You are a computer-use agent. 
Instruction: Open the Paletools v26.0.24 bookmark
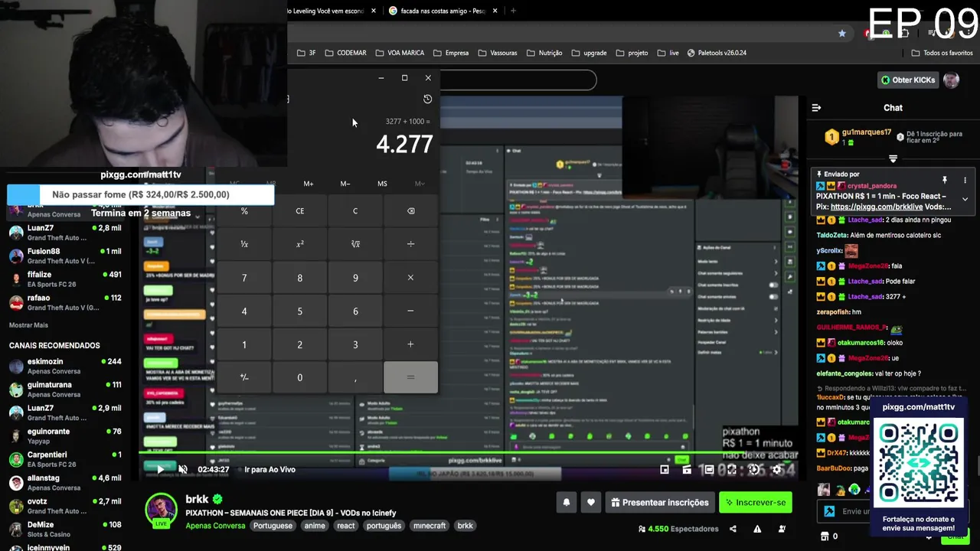click(717, 53)
